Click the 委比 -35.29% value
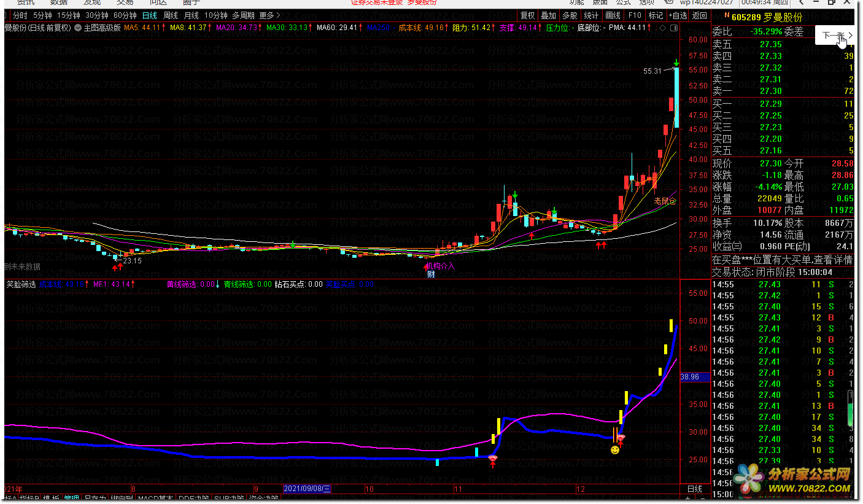The height and width of the screenshot is (504, 863). point(766,32)
